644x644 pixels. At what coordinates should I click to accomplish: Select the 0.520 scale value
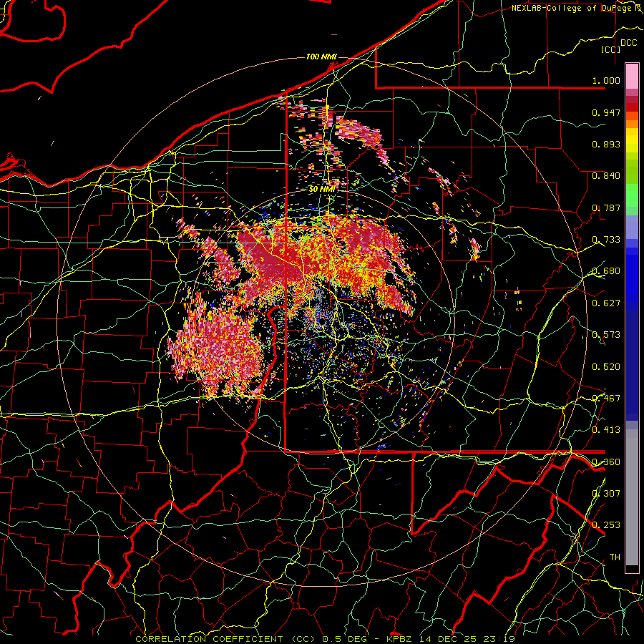tap(606, 366)
